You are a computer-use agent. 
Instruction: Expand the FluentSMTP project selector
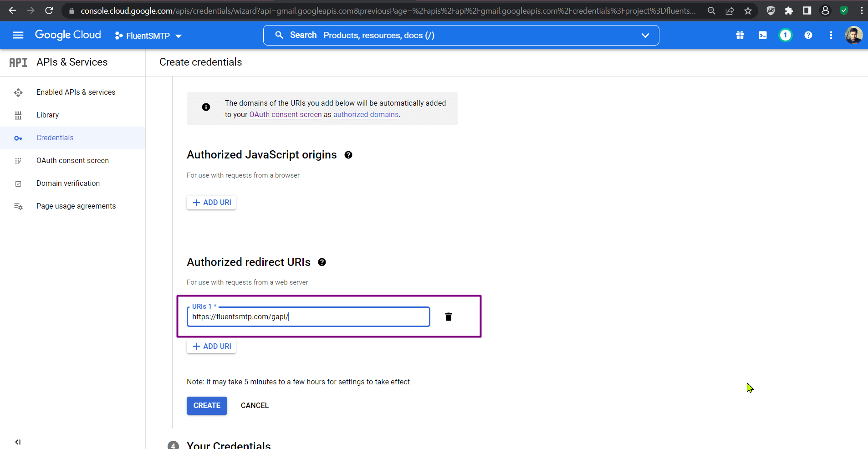pos(148,36)
